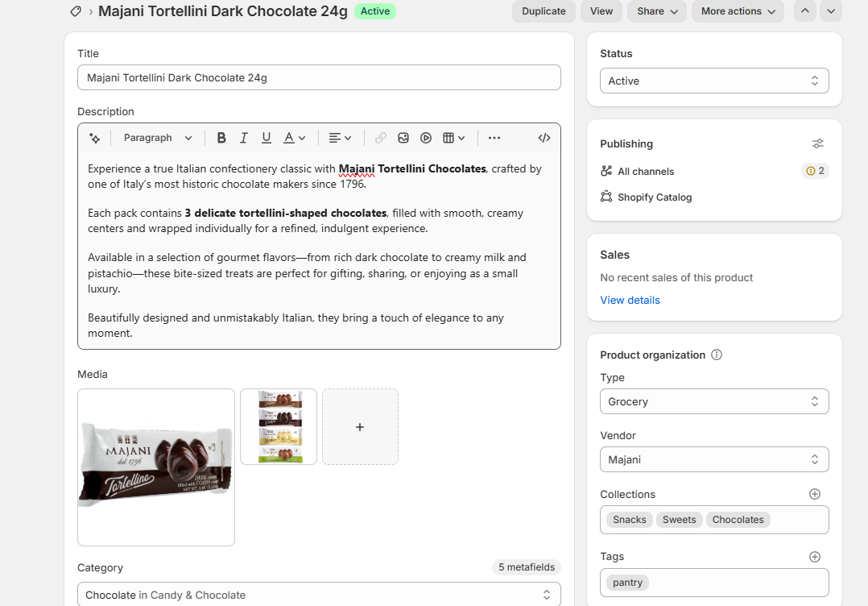Toggle bold formatting in description editor
868x606 pixels.
(221, 138)
